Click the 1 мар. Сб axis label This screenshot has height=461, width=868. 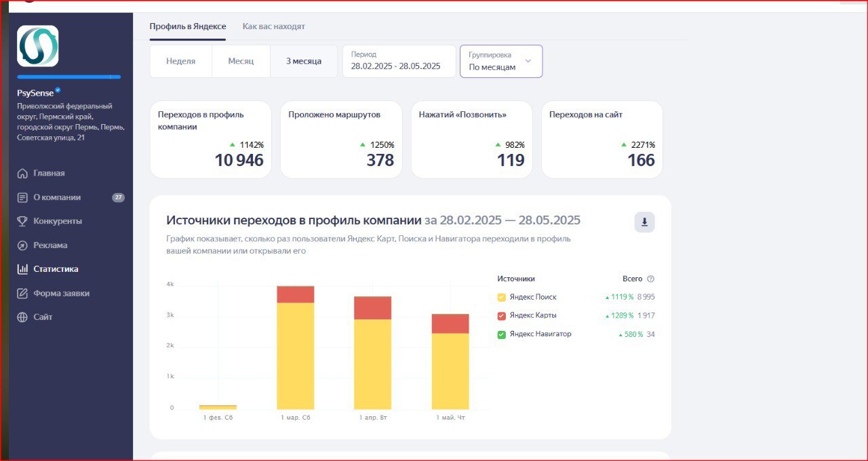coord(296,418)
